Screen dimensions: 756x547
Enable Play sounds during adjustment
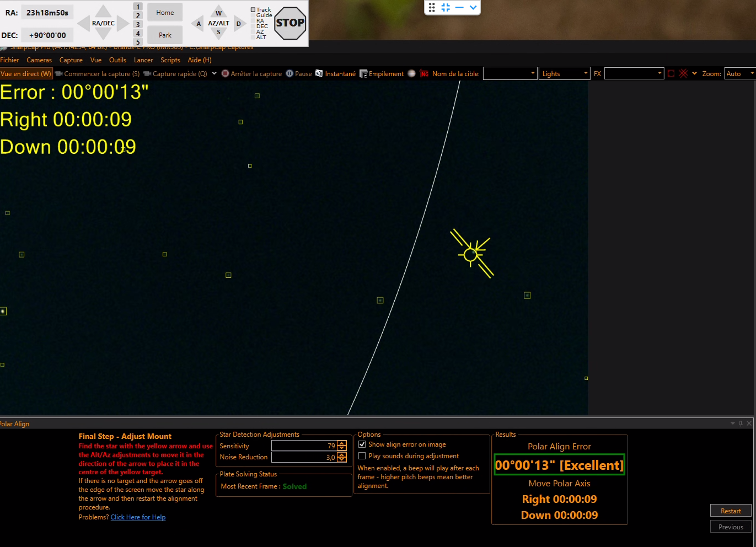click(x=362, y=455)
